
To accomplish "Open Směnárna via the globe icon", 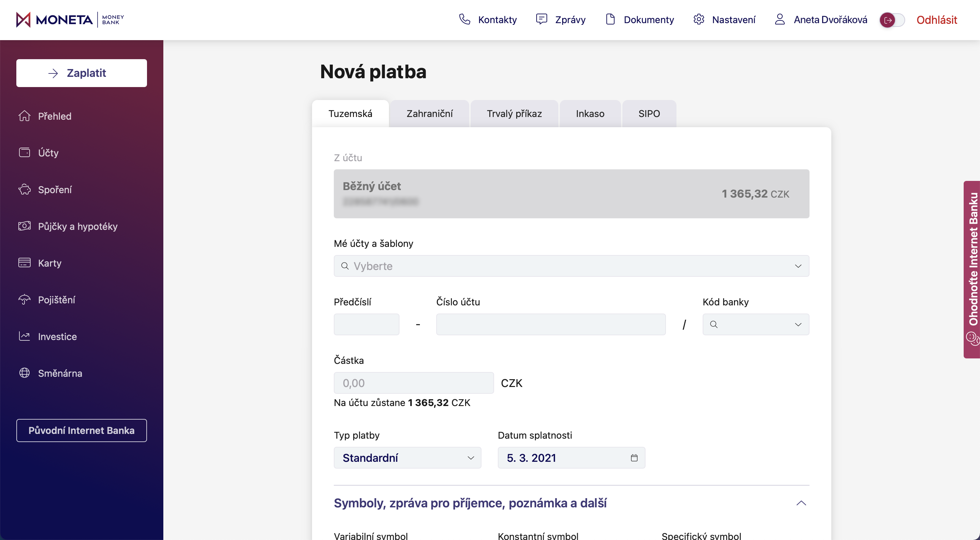I will click(x=24, y=373).
